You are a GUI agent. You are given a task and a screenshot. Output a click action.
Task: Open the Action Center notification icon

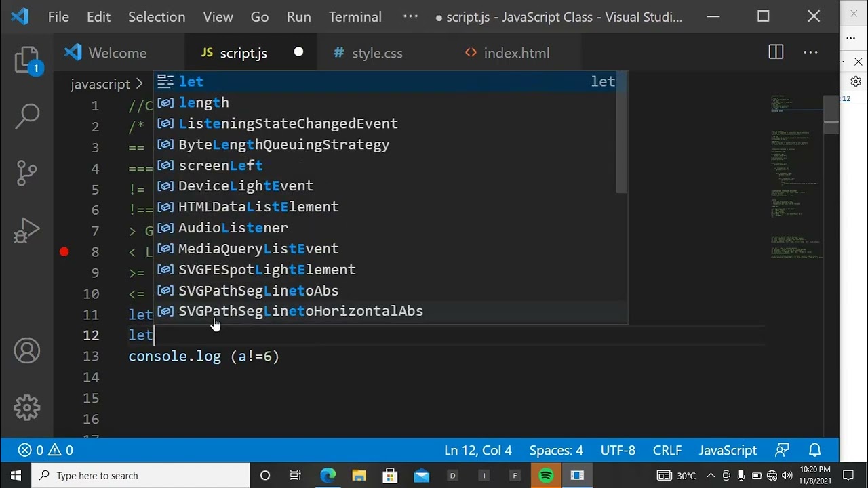(848, 475)
